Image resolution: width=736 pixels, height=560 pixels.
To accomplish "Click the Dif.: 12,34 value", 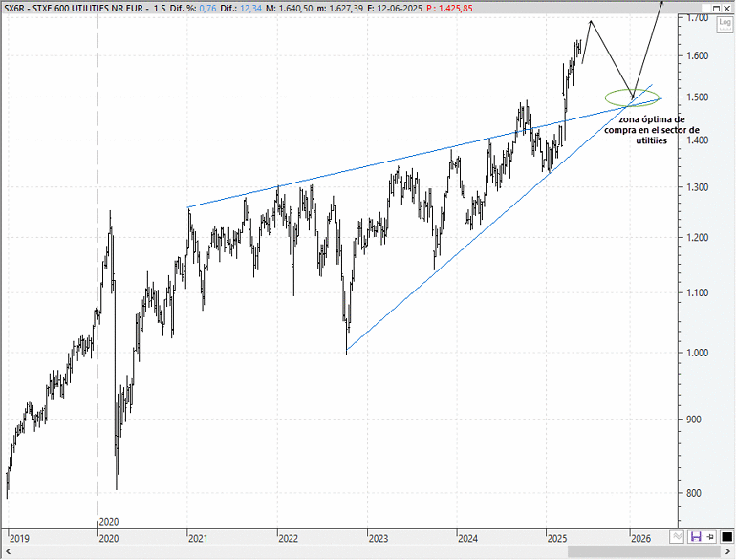I will pos(240,9).
